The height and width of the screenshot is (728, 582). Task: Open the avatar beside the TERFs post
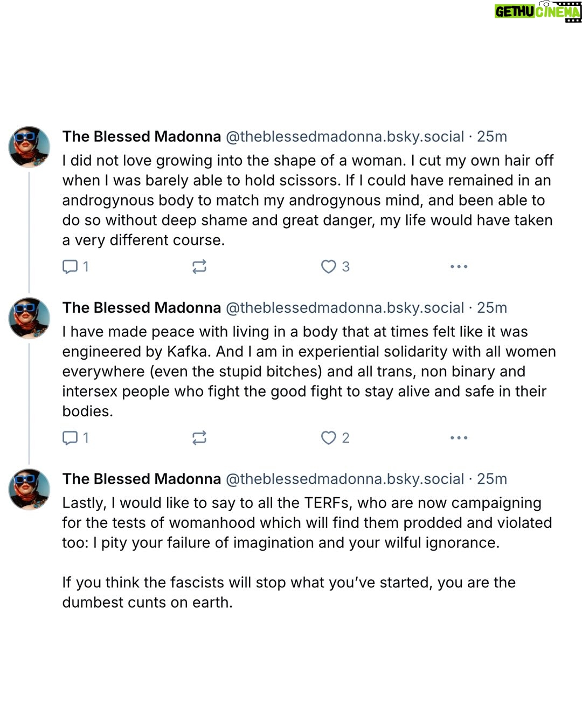(x=30, y=489)
